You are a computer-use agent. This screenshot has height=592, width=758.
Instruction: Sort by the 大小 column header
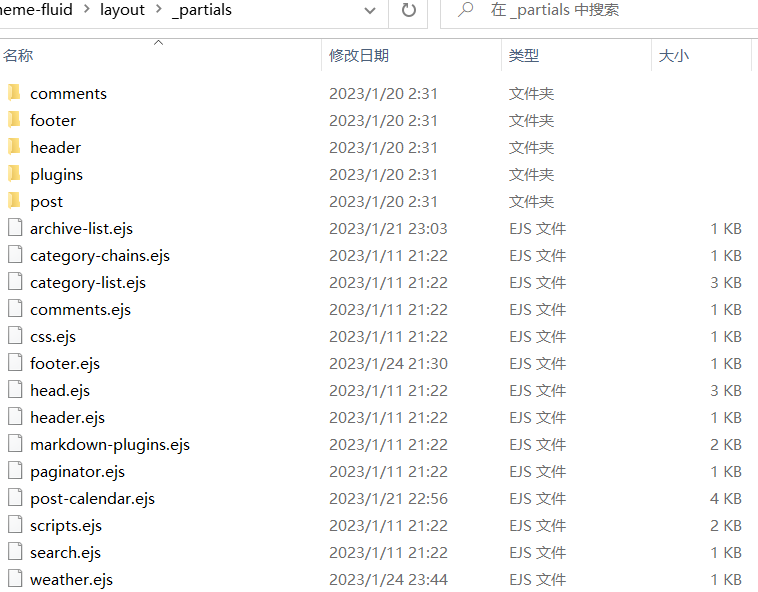pyautogui.click(x=673, y=56)
